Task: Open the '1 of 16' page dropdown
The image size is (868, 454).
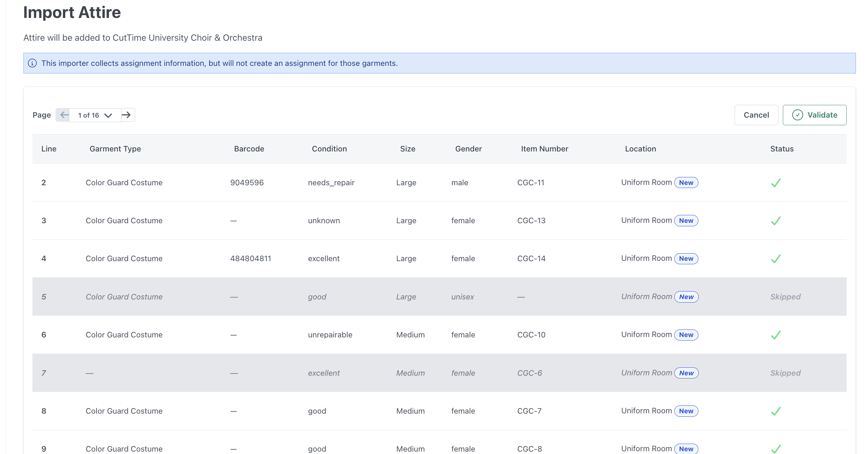Action: 95,115
